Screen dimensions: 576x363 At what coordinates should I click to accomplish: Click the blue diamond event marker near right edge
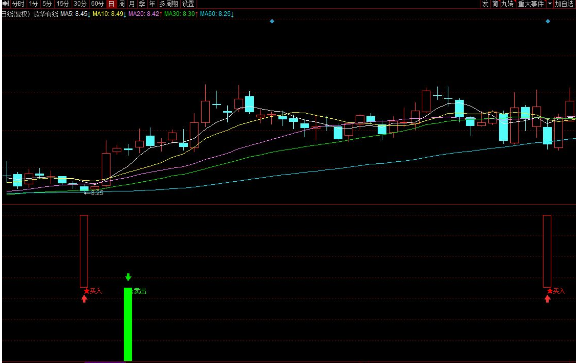[548, 21]
